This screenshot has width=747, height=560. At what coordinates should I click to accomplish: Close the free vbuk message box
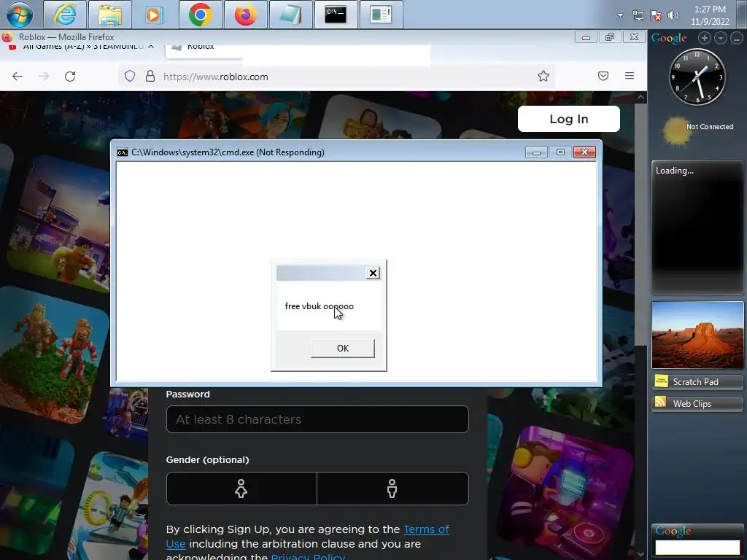tap(373, 273)
